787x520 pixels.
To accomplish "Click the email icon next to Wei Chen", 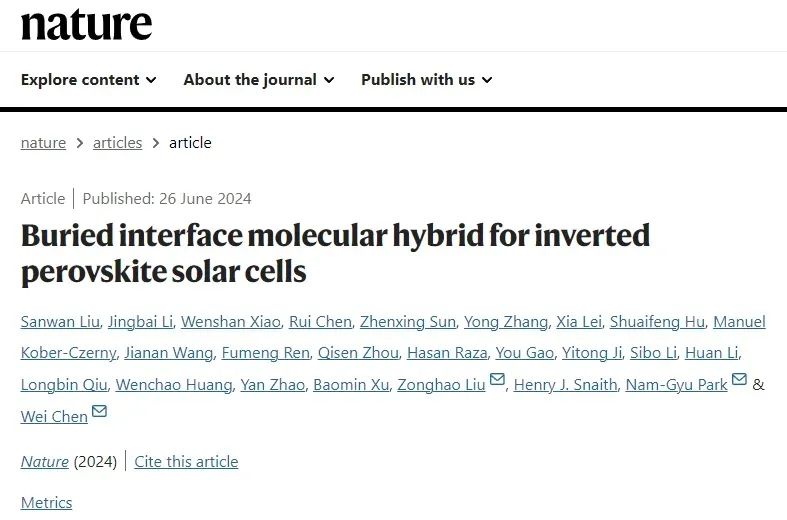I will pyautogui.click(x=99, y=412).
